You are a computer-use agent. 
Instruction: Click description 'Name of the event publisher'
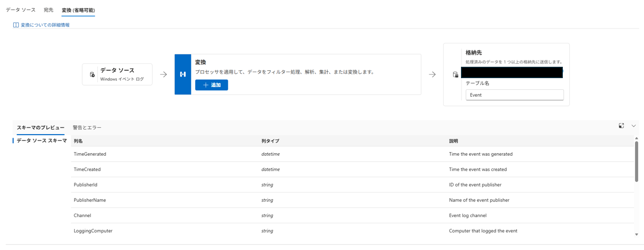(x=479, y=200)
